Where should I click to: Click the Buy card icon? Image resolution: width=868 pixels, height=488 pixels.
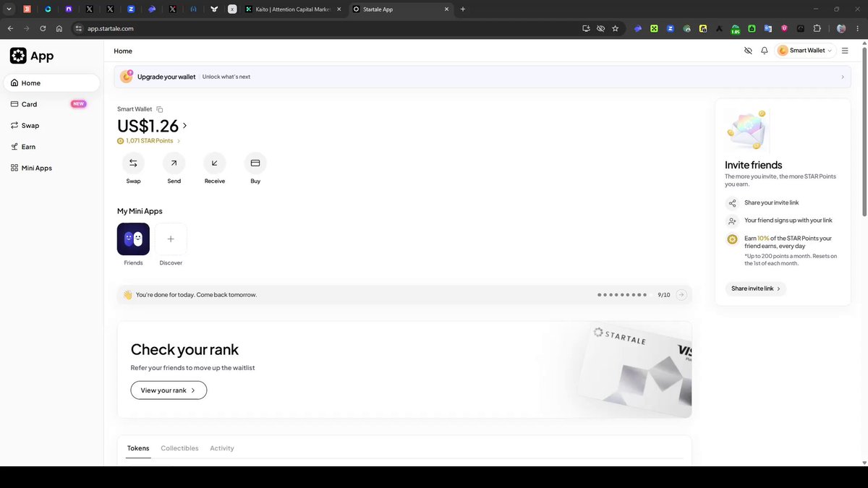pos(255,163)
